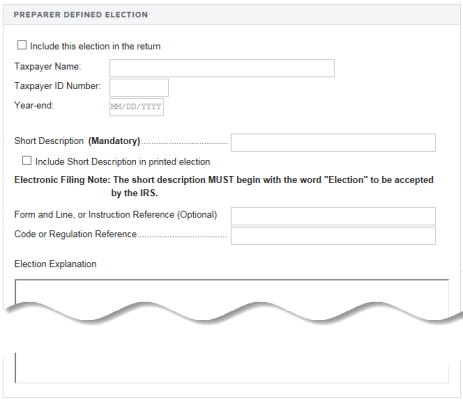The height and width of the screenshot is (400, 463).
Task: Click the bold (Mandatory) text
Action: [114, 141]
